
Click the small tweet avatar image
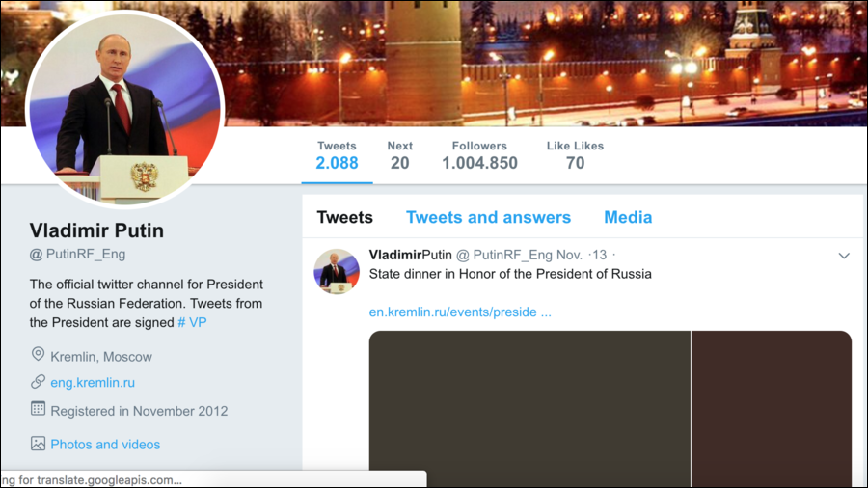point(337,271)
